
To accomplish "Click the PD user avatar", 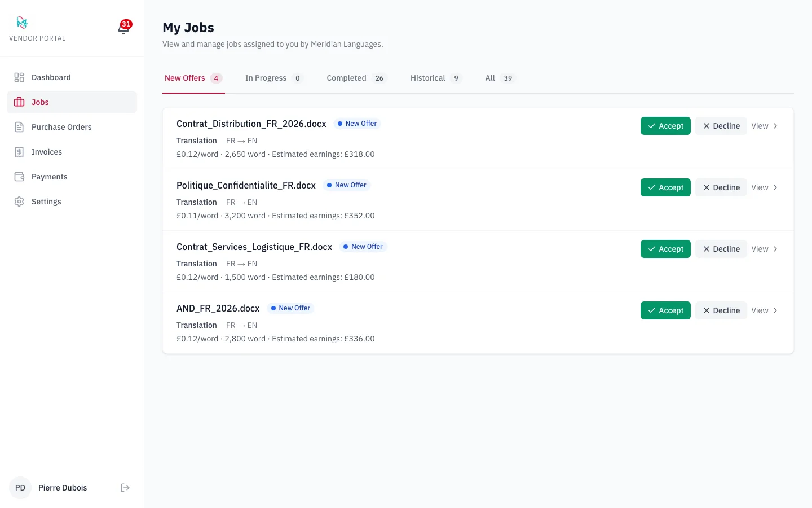I will (x=20, y=488).
